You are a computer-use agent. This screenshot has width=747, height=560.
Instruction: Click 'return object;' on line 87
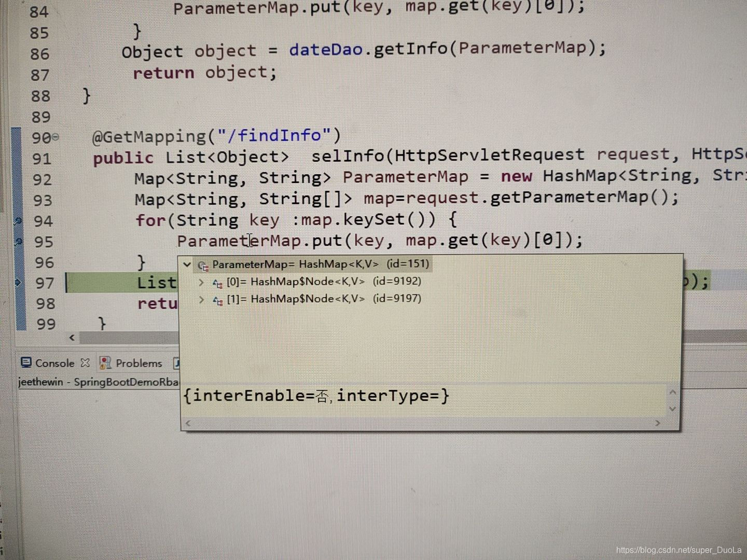point(205,72)
